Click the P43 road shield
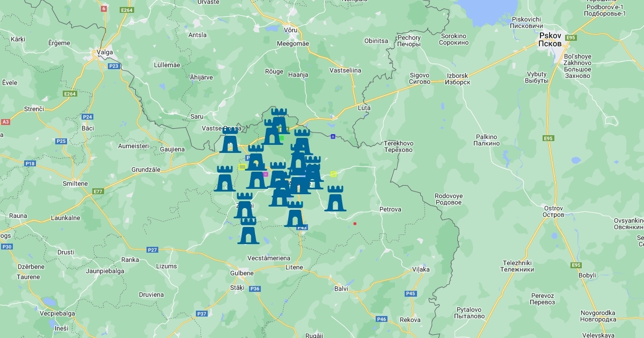 [302, 227]
